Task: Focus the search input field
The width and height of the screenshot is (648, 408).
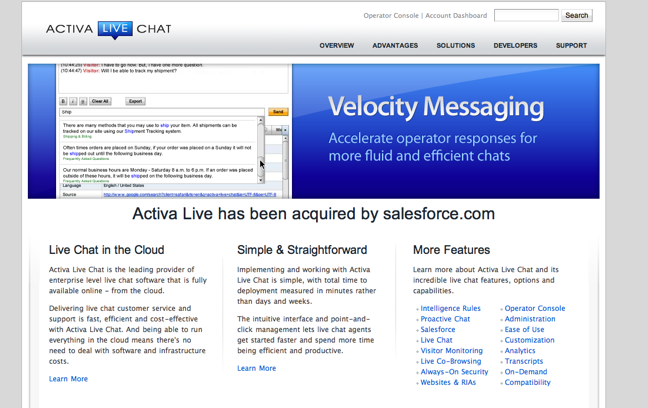Action: pyautogui.click(x=526, y=16)
